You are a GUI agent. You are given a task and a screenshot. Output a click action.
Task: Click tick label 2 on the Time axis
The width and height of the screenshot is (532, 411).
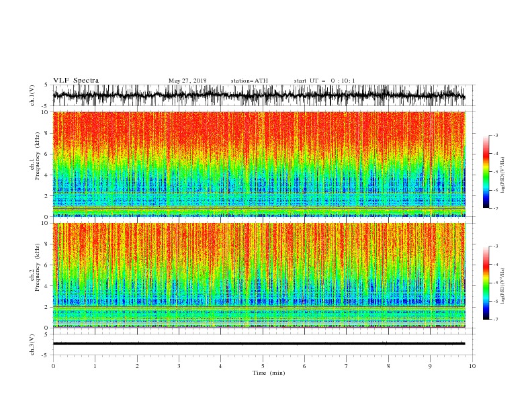click(137, 366)
